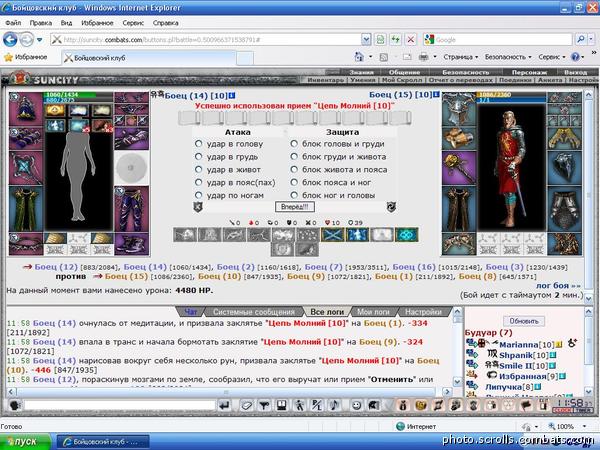Switch to Системные сообщения tab

tap(254, 312)
